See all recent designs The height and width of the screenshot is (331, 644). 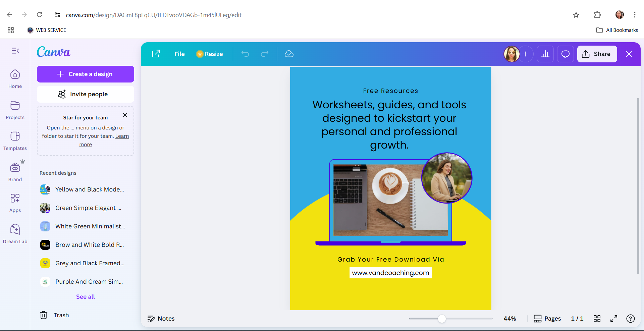point(86,297)
